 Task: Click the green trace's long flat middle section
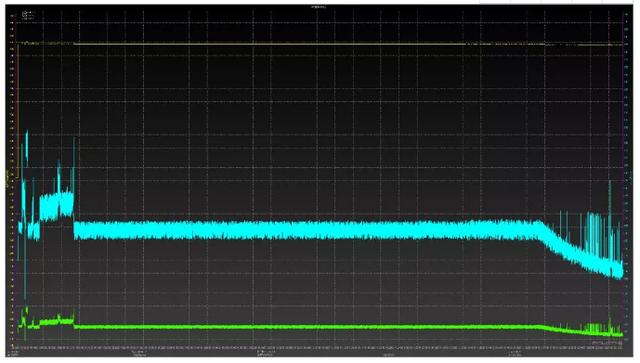(306, 327)
